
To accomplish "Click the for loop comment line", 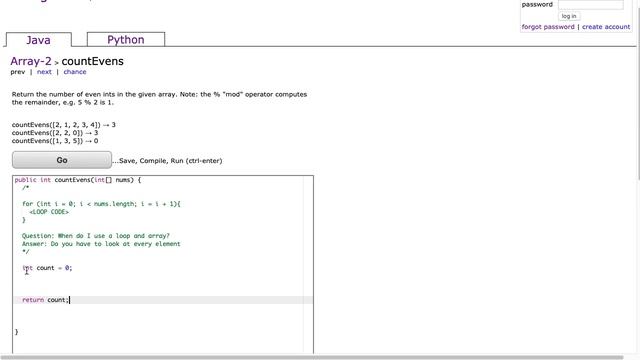I will point(101,204).
